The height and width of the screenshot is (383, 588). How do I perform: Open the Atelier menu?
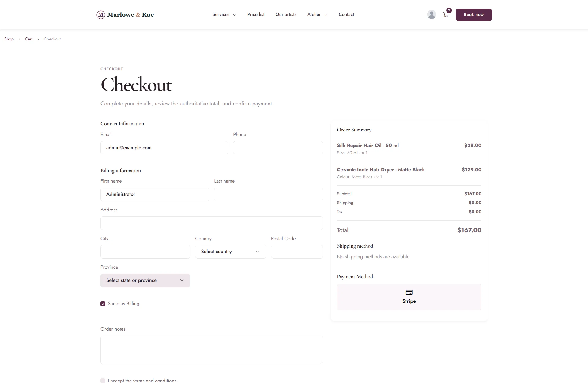point(317,14)
